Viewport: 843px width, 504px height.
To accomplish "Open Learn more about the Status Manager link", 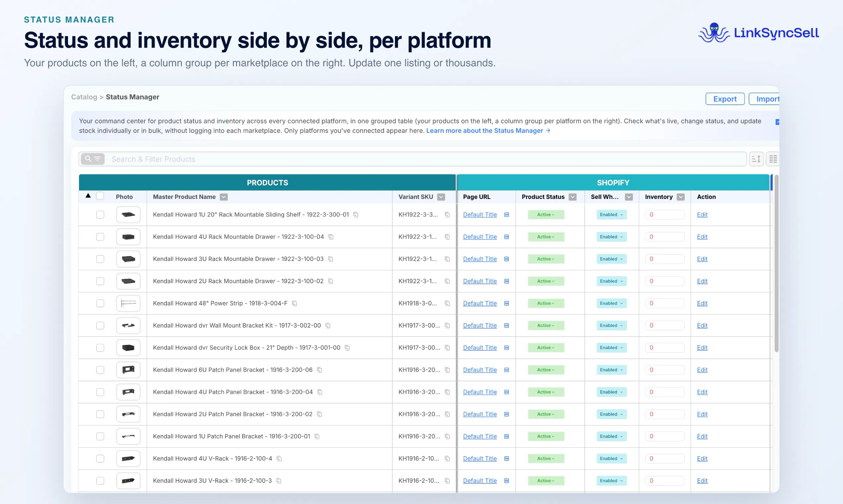I will coord(488,131).
